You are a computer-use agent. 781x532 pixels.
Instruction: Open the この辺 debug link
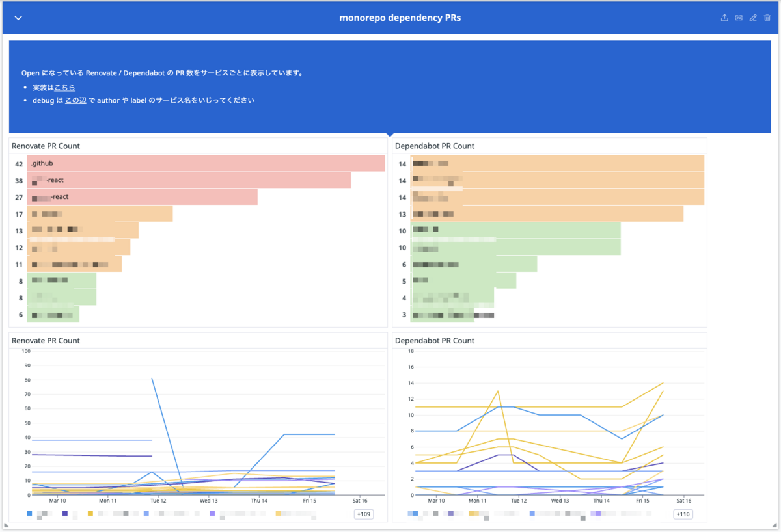pyautogui.click(x=75, y=101)
